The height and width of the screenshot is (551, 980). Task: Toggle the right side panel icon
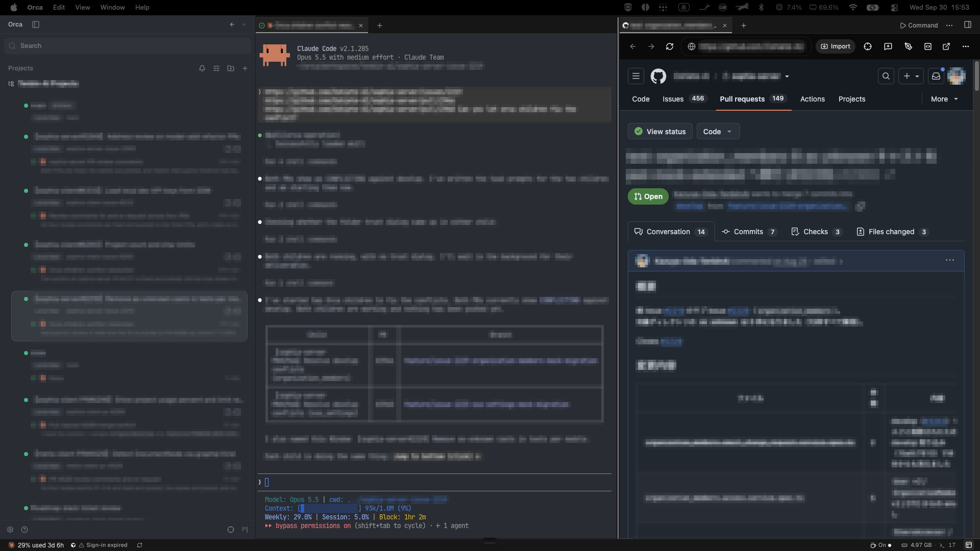point(968,25)
